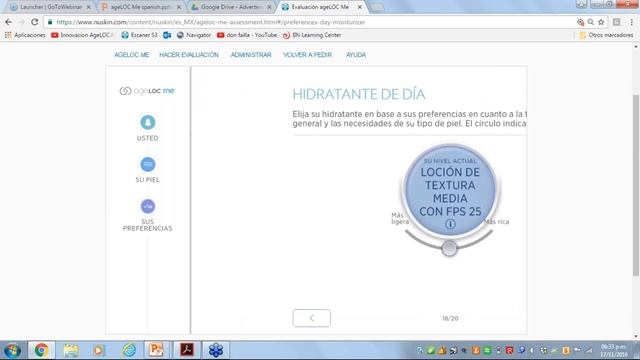The height and width of the screenshot is (360, 640).
Task: Open the Chrome three-dot menu
Action: [x=631, y=22]
